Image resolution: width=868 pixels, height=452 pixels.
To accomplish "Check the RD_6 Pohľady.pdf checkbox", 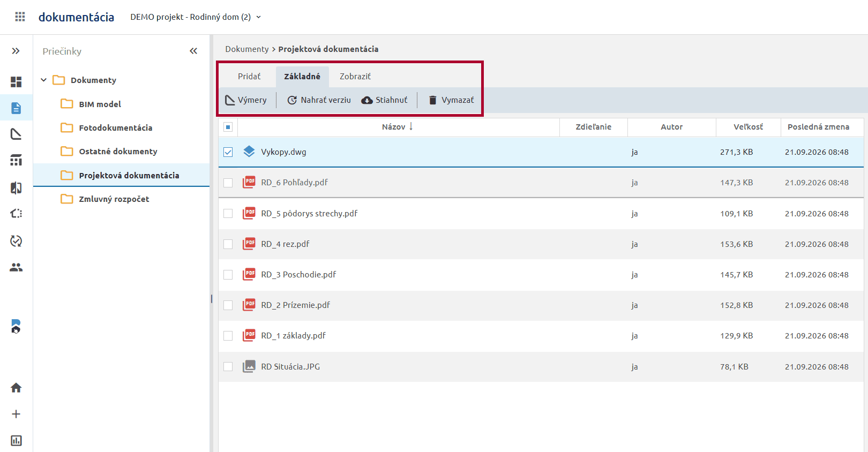I will [228, 183].
